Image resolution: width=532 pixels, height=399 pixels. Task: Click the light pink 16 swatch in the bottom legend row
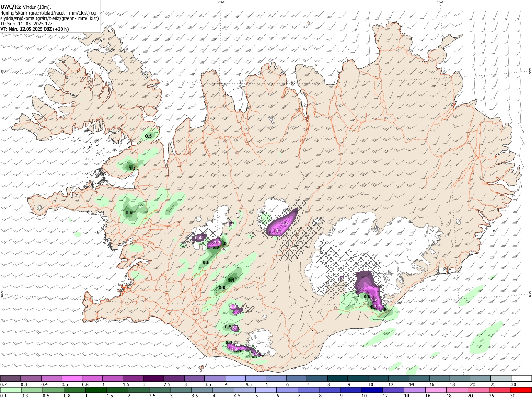click(435, 390)
